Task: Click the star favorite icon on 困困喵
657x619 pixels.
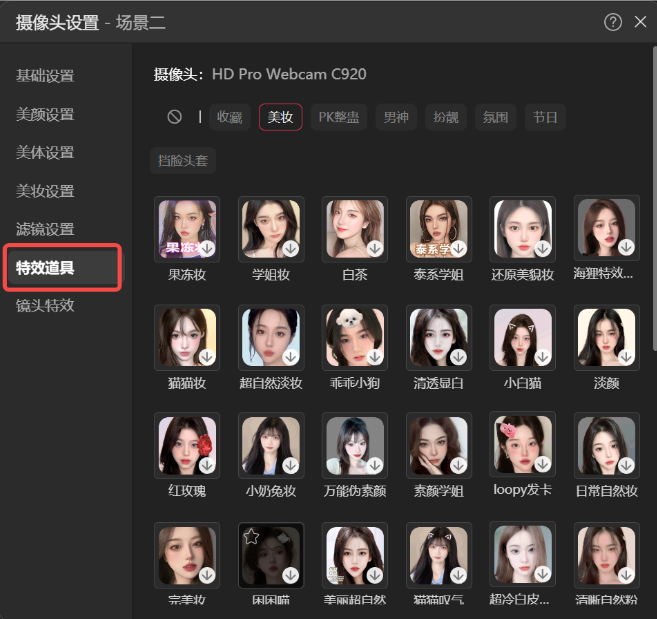Action: (252, 537)
